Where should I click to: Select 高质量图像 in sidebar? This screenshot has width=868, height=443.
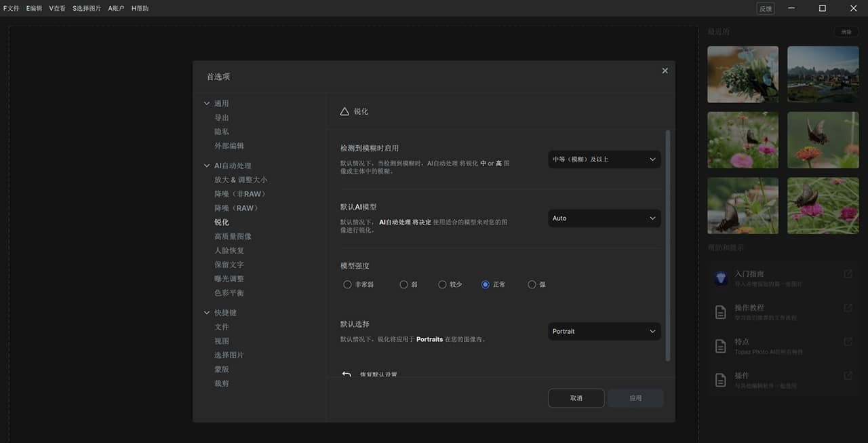(x=233, y=237)
